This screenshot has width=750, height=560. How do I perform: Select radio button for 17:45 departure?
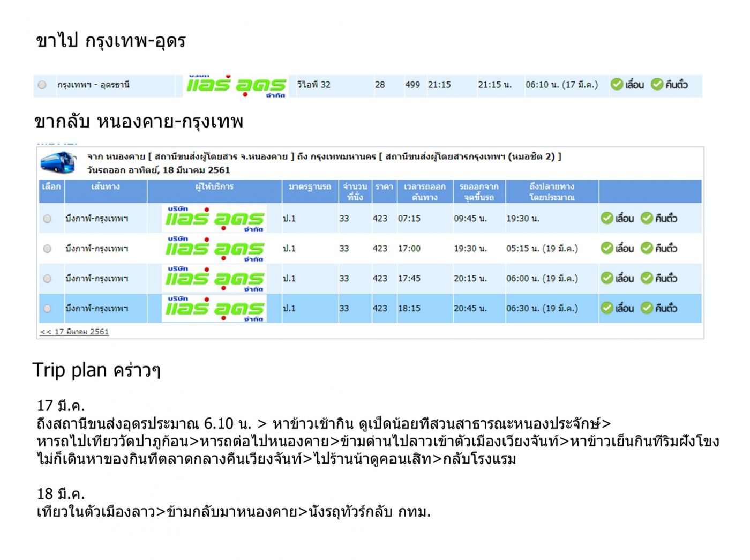[48, 279]
